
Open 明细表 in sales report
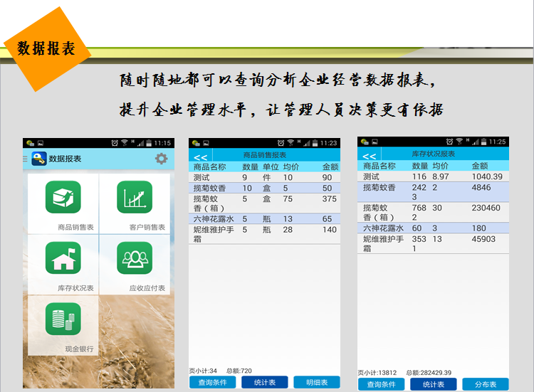[316, 383]
